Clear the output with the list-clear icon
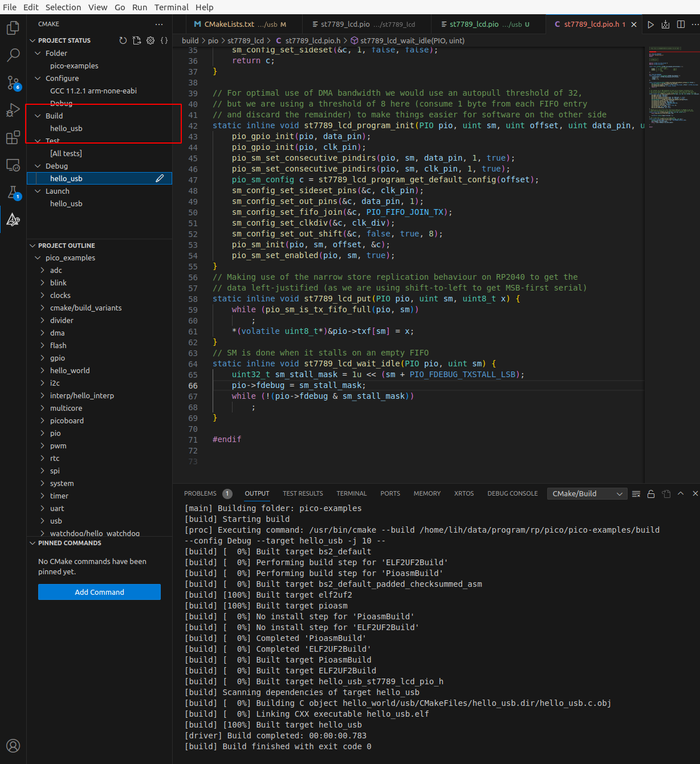 [x=636, y=494]
